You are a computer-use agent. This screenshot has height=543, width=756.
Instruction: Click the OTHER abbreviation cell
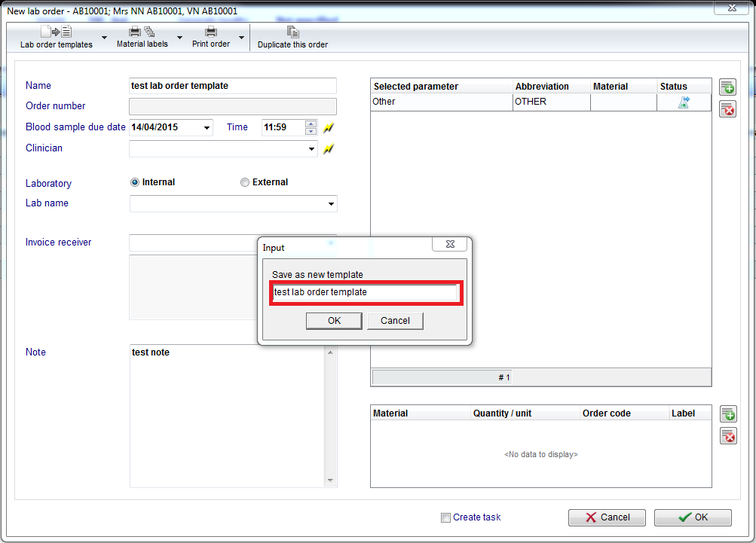pyautogui.click(x=552, y=102)
